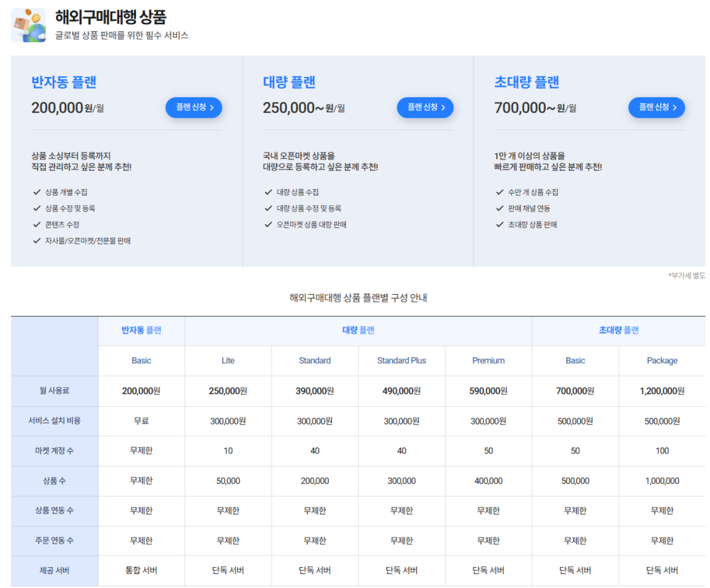Click the 통합 서버 table cell
Screen dimensions: 710x588
[141, 571]
